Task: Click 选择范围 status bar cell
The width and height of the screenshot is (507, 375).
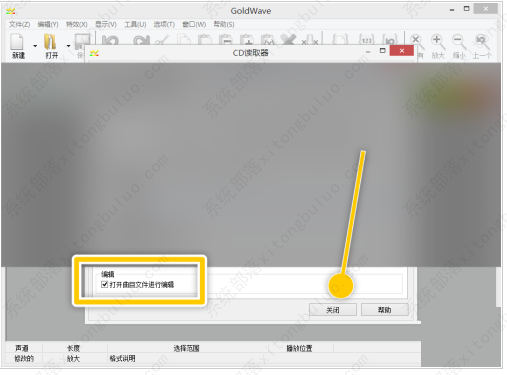Action: click(x=186, y=348)
